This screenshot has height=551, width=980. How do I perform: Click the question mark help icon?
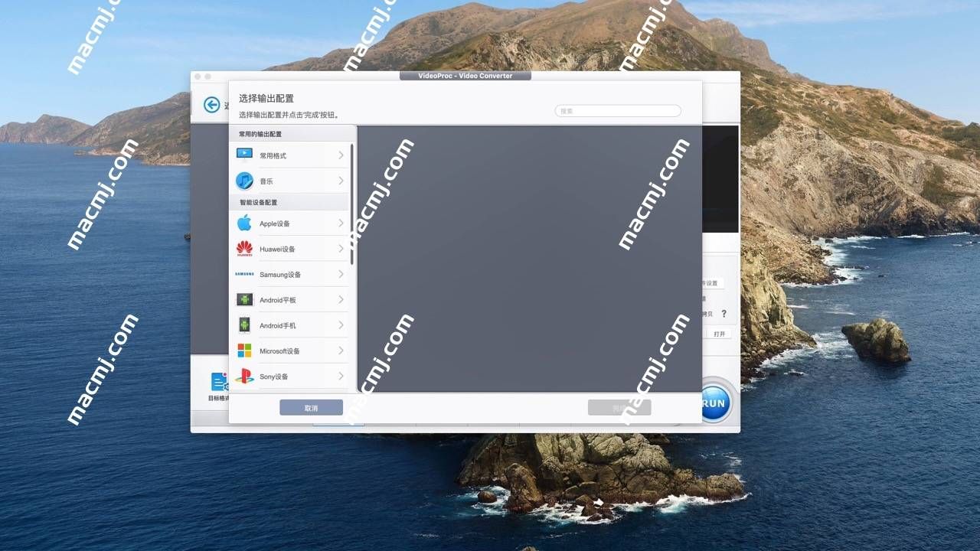724,314
